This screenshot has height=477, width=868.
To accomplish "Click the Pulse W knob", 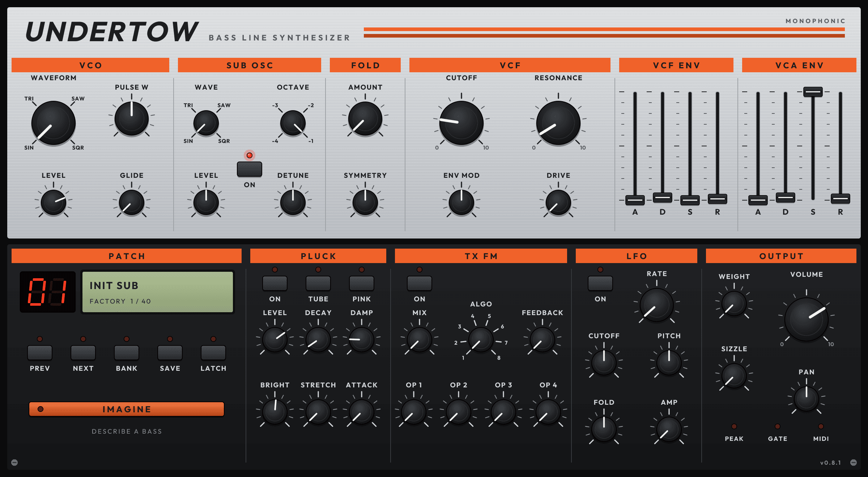I will pyautogui.click(x=132, y=119).
